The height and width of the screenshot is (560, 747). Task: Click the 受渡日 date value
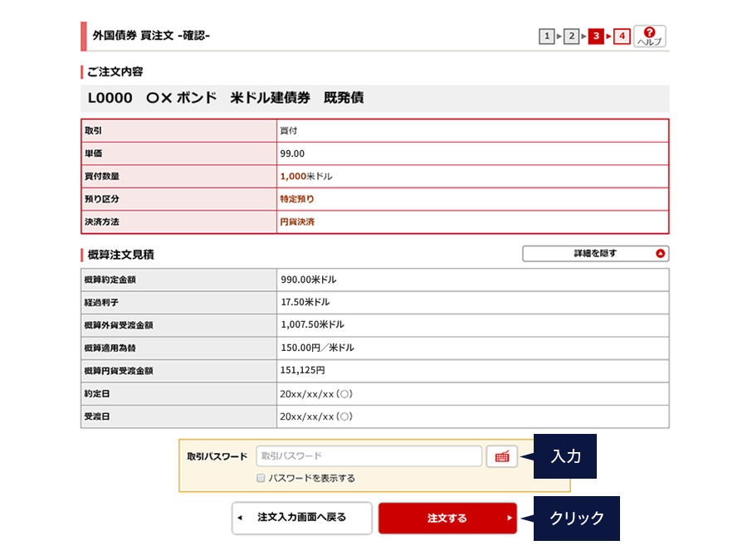pos(316,416)
